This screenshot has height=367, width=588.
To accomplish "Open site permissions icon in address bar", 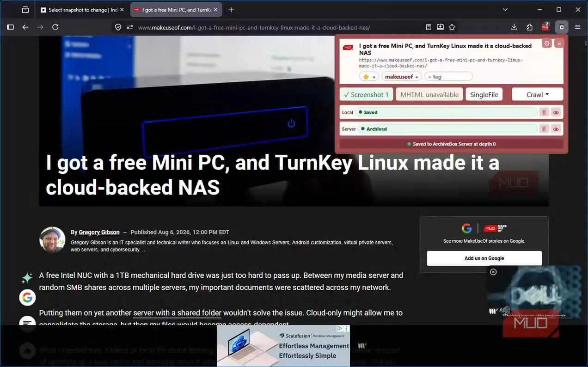I will (130, 27).
